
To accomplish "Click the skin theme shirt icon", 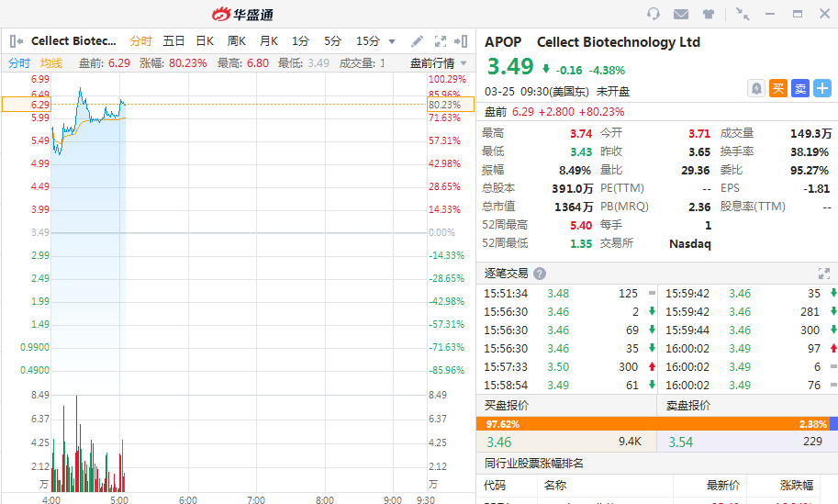I will coord(709,14).
